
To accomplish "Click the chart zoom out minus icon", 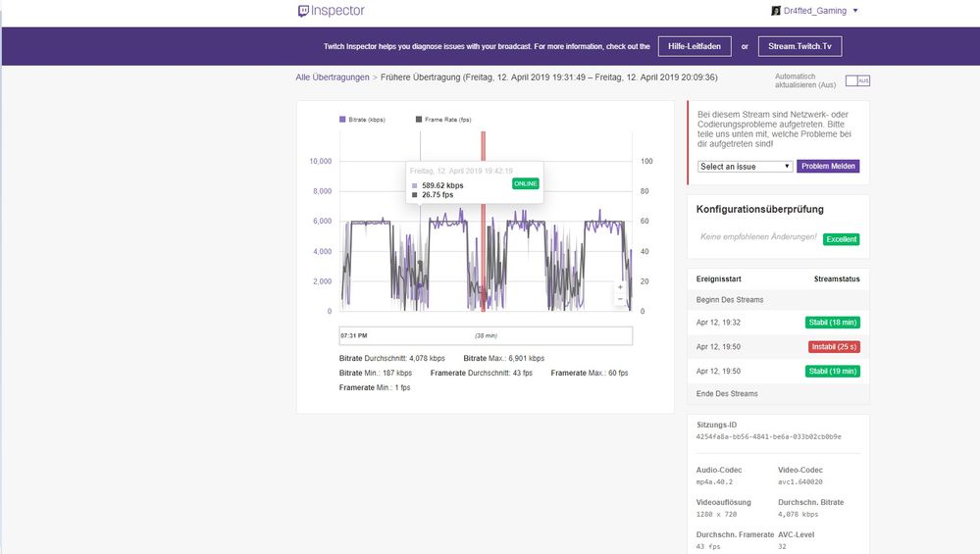I will point(620,299).
